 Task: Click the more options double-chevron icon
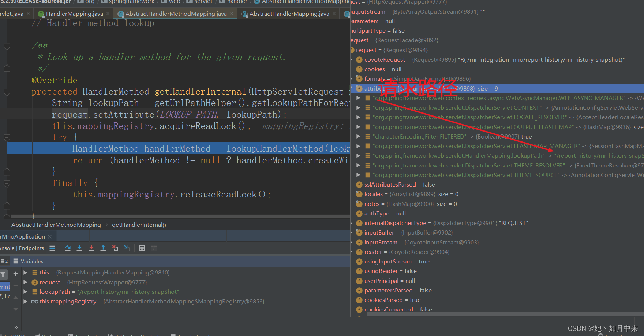[x=16, y=327]
